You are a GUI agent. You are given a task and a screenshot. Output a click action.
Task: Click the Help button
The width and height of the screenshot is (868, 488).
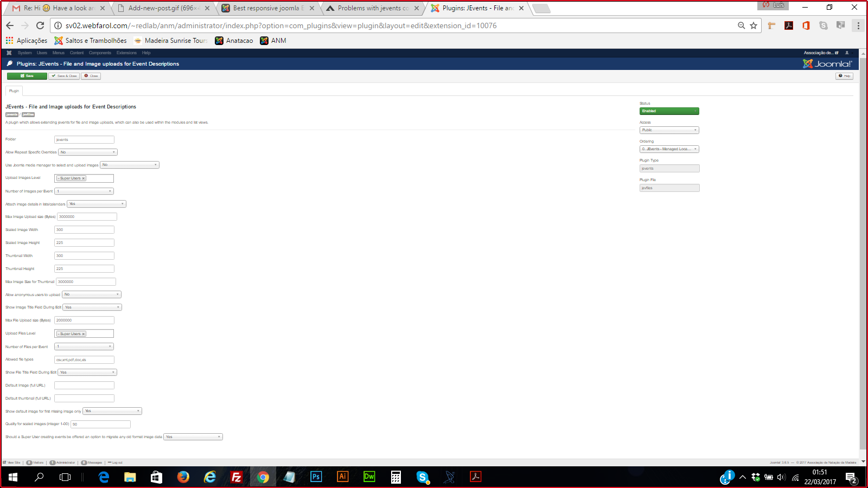(x=844, y=76)
